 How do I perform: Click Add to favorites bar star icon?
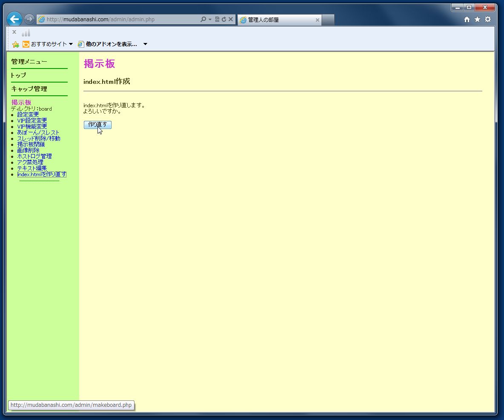coord(15,44)
